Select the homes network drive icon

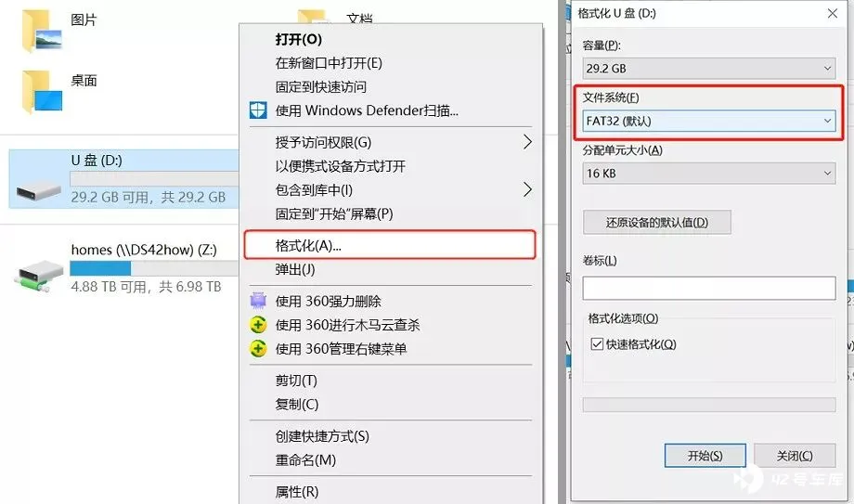click(38, 276)
